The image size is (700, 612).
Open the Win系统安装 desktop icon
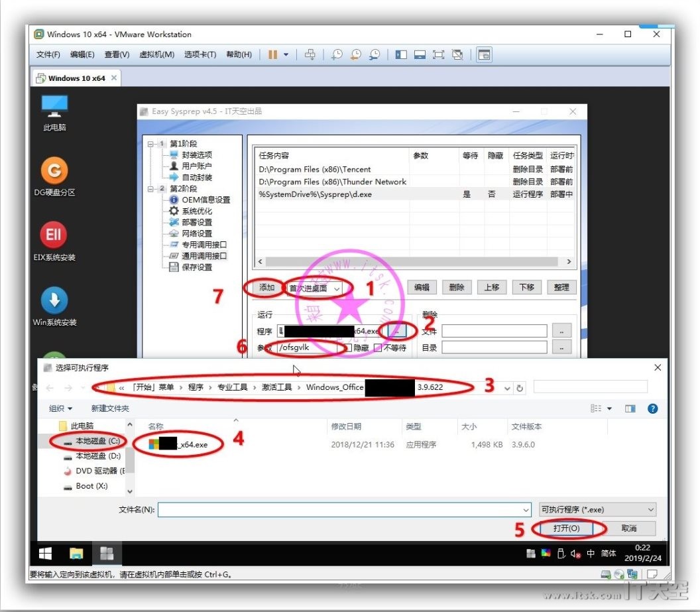[x=54, y=306]
